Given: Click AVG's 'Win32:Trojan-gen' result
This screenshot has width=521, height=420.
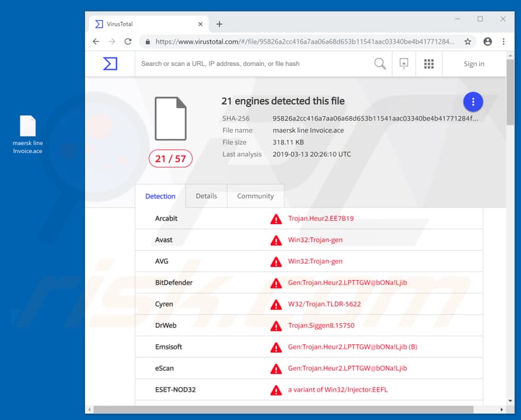Looking at the screenshot, I should click(x=315, y=261).
